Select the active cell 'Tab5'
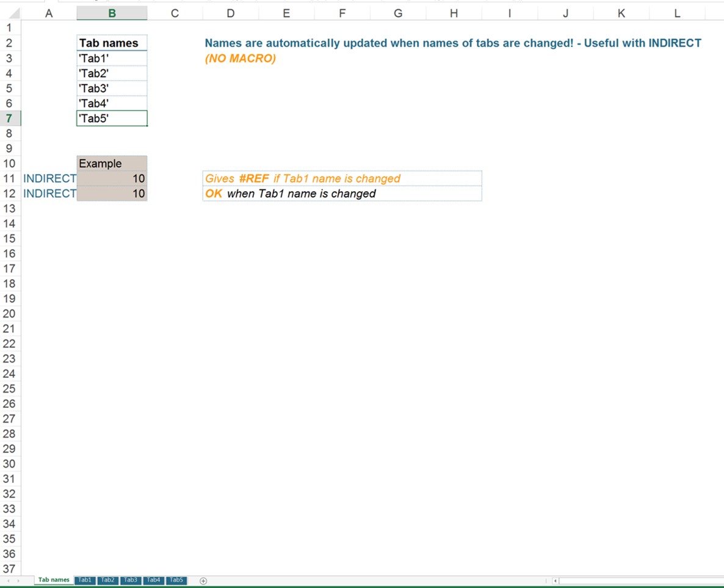This screenshot has width=724, height=588. point(112,118)
